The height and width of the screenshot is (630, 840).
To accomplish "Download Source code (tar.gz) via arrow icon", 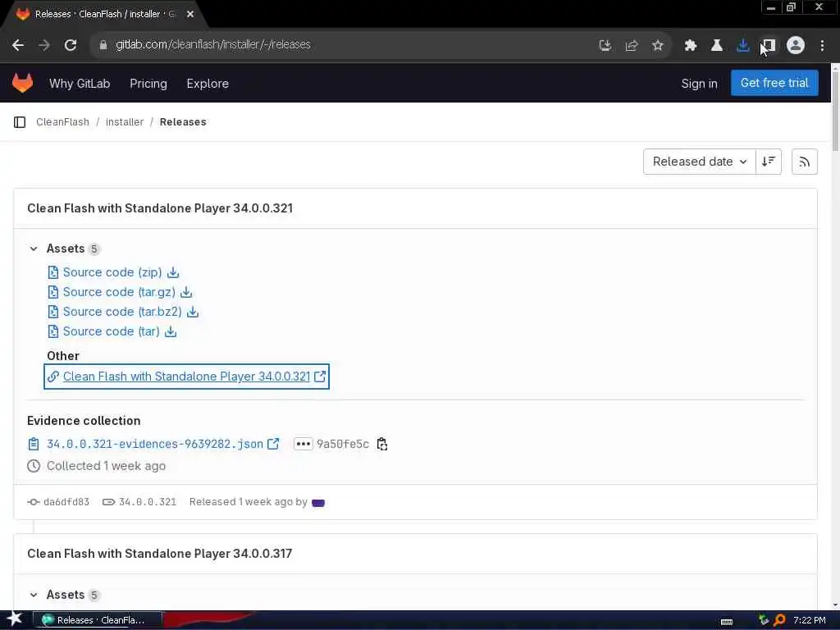I will [x=186, y=293].
